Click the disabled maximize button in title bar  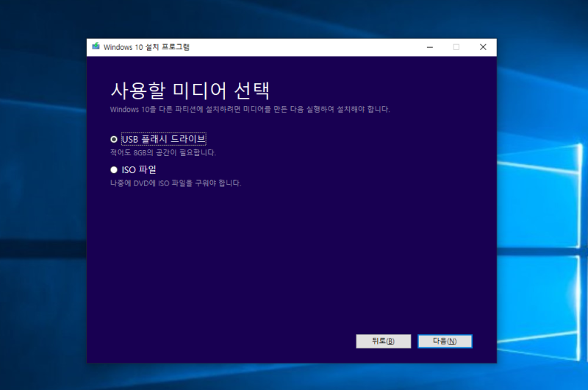click(456, 47)
